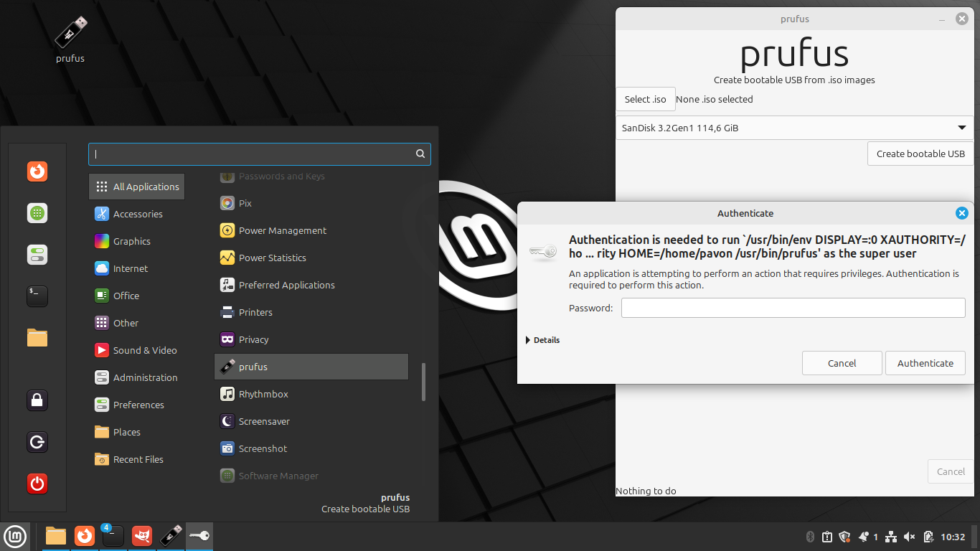Open the clock showing 10:32
This screenshot has width=980, height=551.
[953, 537]
